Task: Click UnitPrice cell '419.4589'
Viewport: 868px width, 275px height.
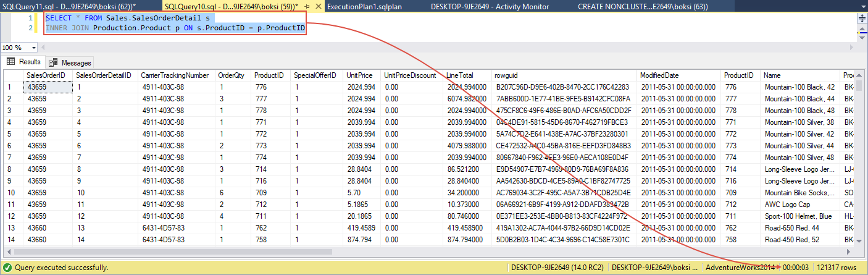Action: 362,227
